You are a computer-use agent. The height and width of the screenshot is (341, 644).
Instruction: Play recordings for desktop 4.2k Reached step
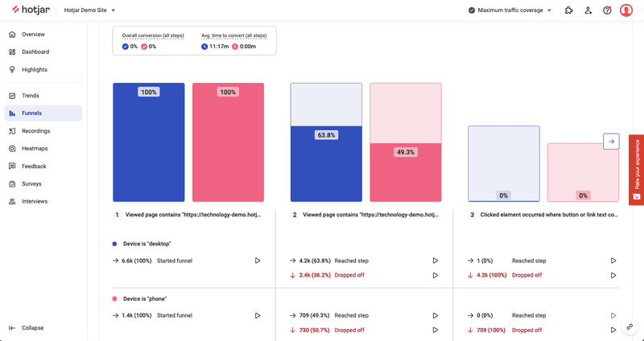pos(436,261)
